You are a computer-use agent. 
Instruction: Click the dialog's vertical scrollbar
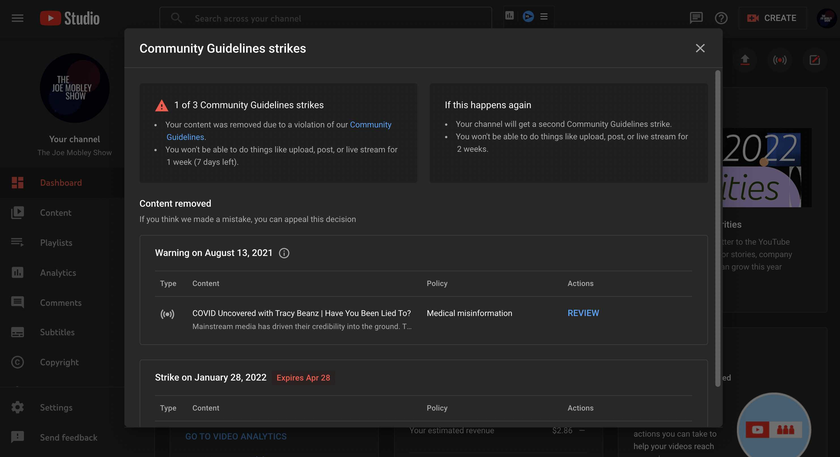tap(718, 228)
